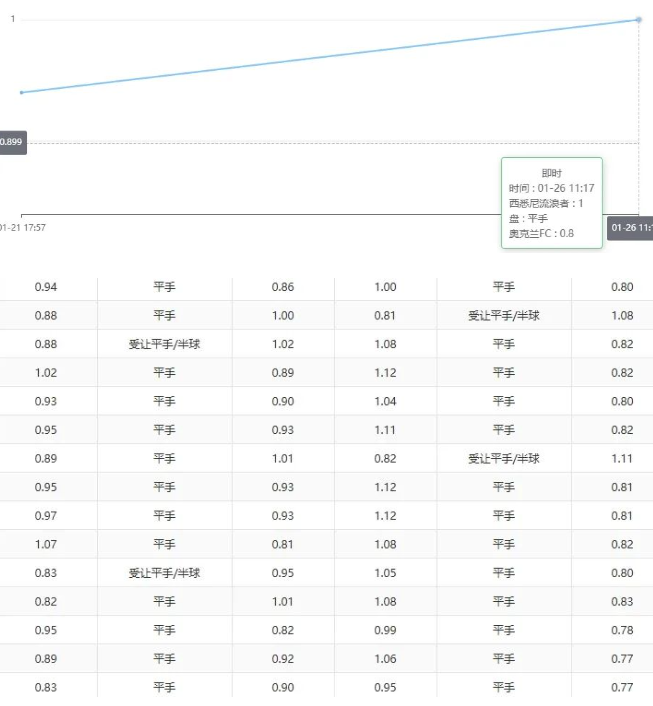Select the 0.94 odds cell
This screenshot has width=653, height=706.
[46, 287]
